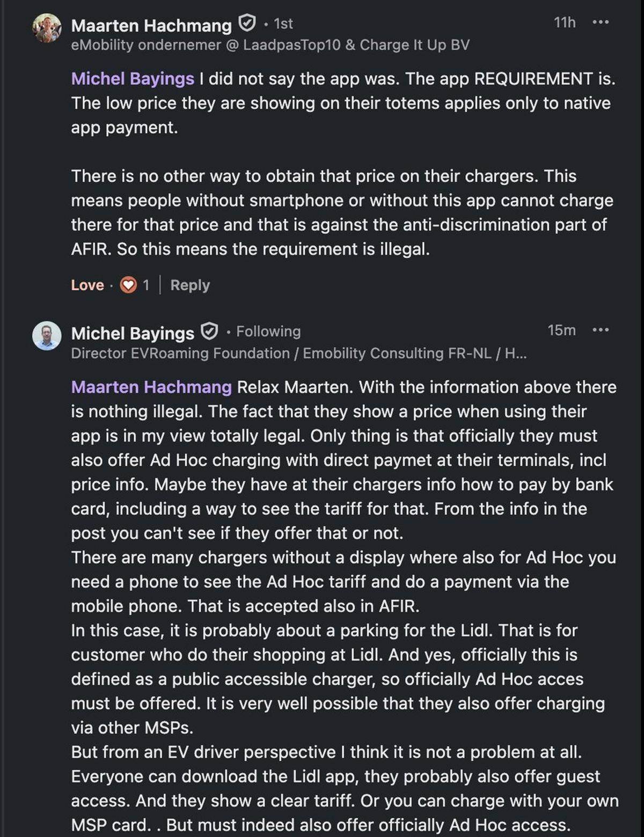Reply to Maarten Hachmang's comment

(190, 285)
